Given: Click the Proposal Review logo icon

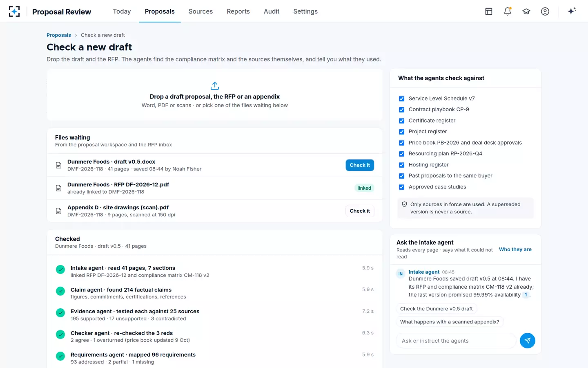Looking at the screenshot, I should 14,11.
